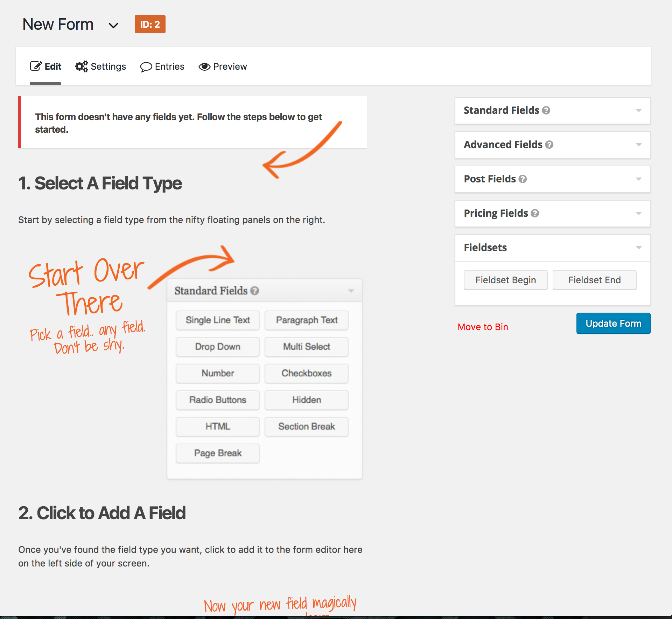Switch to the Settings tab

[x=100, y=66]
